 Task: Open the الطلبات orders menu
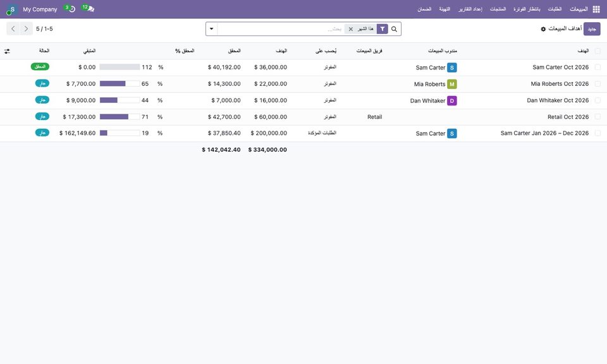[555, 9]
